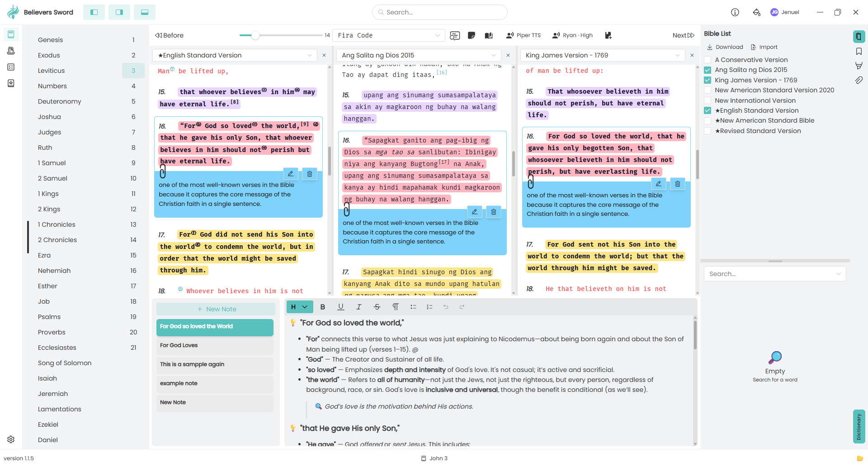Edit the King James verse 16 note
Screen dimensions: 868x467
point(659,184)
